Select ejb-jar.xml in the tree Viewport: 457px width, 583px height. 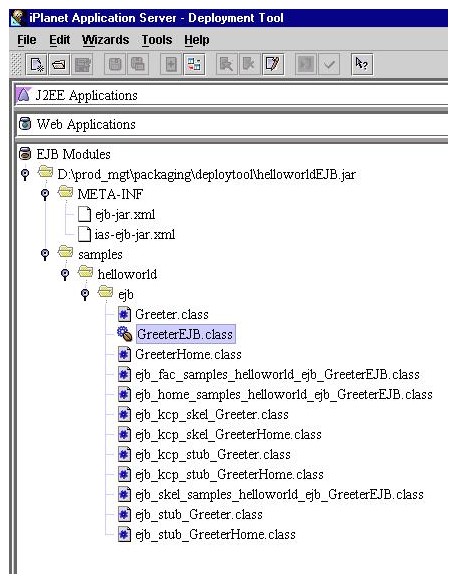(125, 215)
